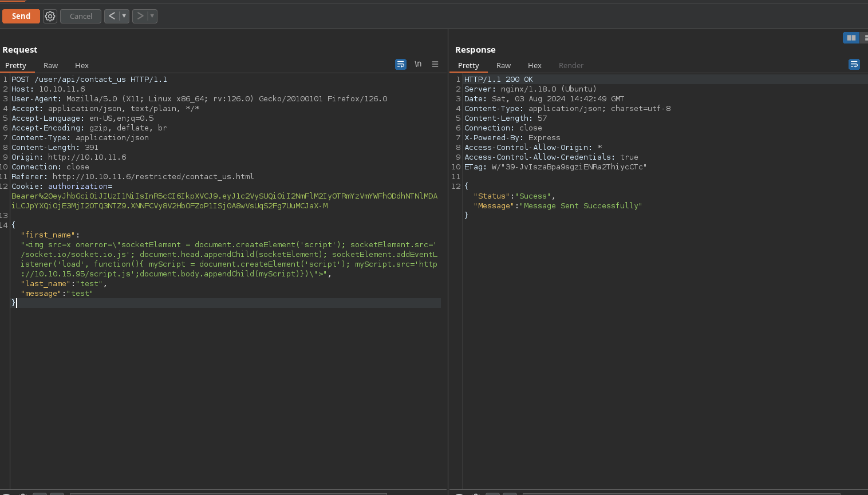Image resolution: width=868 pixels, height=495 pixels.
Task: Go back to previous request in history
Action: coord(112,16)
